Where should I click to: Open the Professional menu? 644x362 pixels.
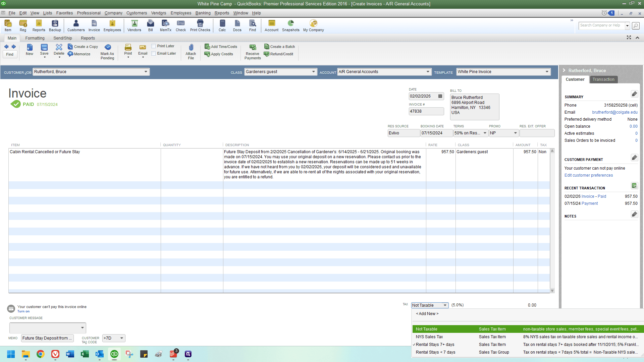pyautogui.click(x=89, y=13)
